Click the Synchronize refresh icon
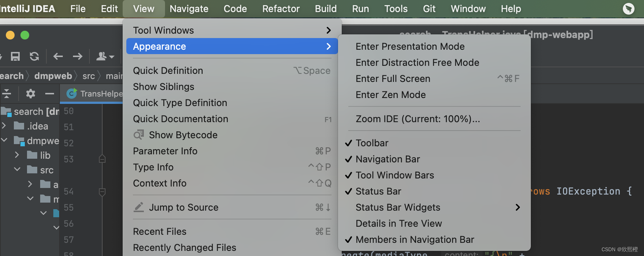Screen dimensions: 644x256 point(34,56)
